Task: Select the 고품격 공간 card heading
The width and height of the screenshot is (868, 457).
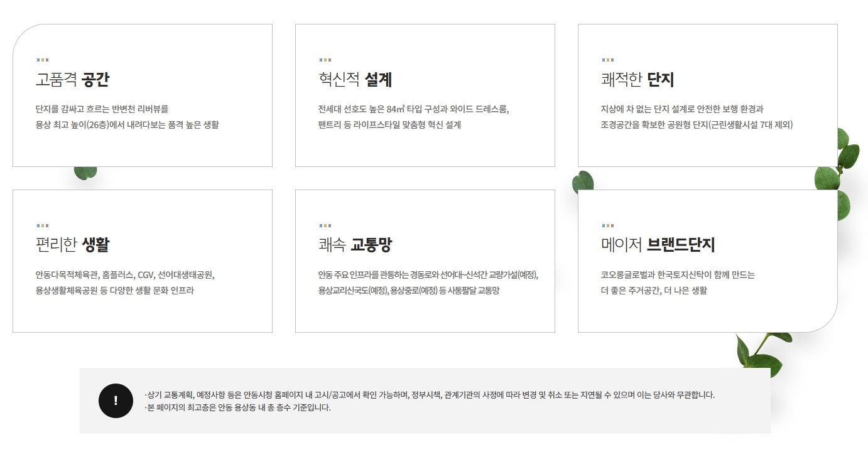Action: click(x=73, y=80)
